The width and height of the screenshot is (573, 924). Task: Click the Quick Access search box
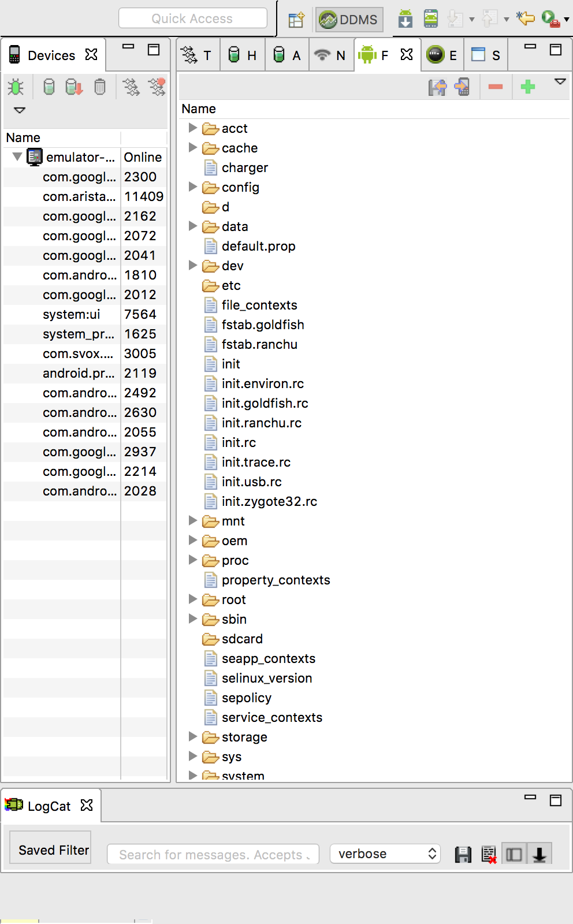tap(193, 18)
